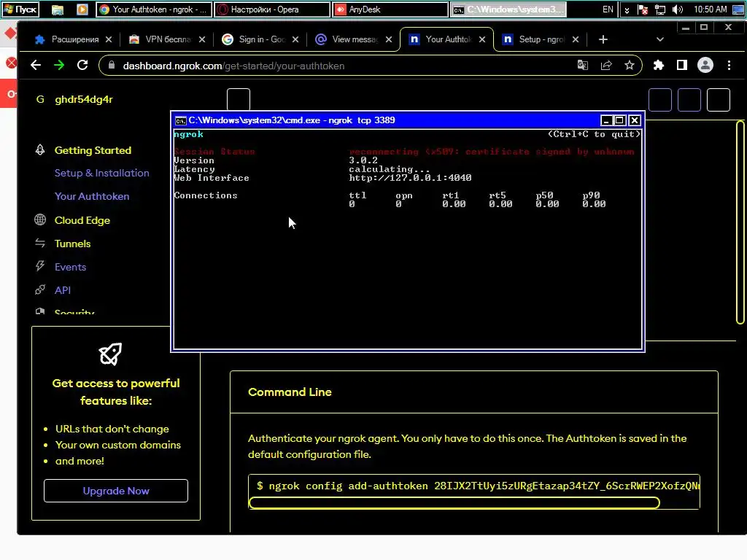Click the page vertical scrollbar on right
This screenshot has height=560, width=747.
pyautogui.click(x=740, y=222)
